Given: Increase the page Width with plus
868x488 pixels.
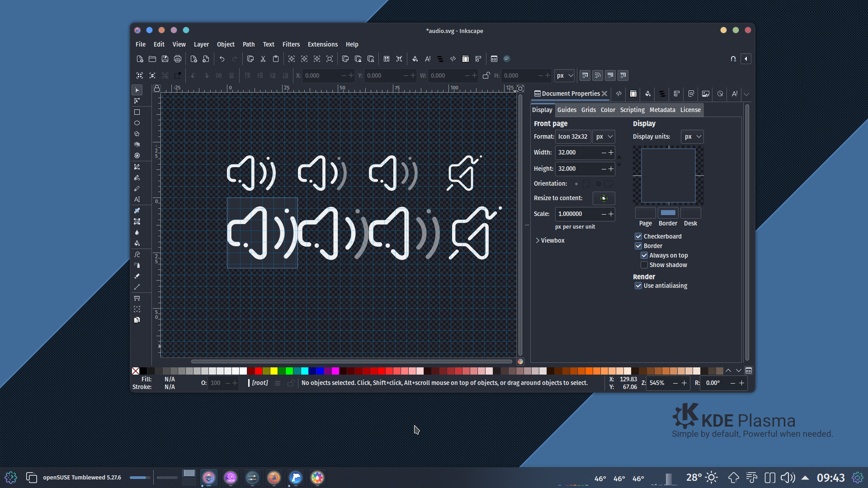Looking at the screenshot, I should pos(611,153).
